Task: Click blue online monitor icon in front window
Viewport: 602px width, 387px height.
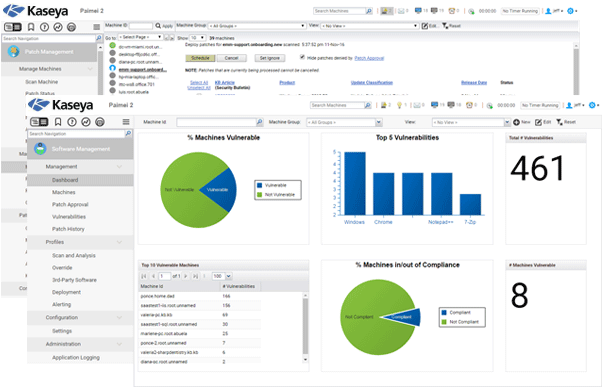Action: click(434, 105)
